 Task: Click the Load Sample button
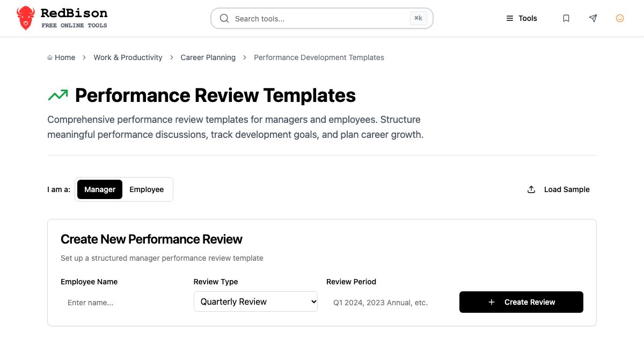[559, 189]
